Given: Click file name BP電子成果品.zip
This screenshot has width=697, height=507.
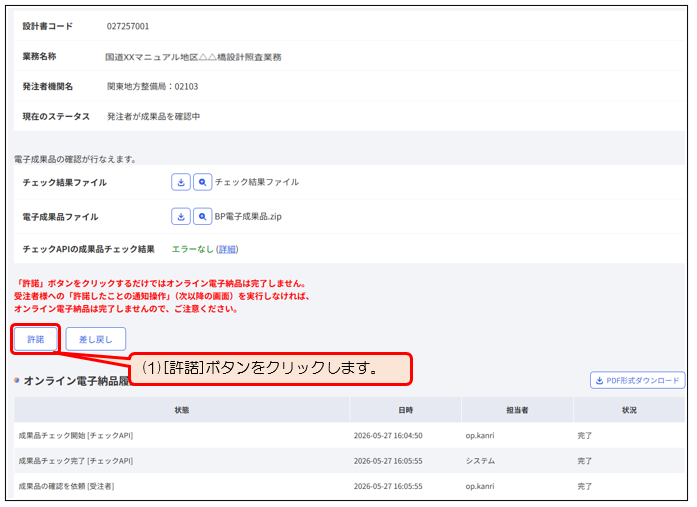Looking at the screenshot, I should point(248,216).
